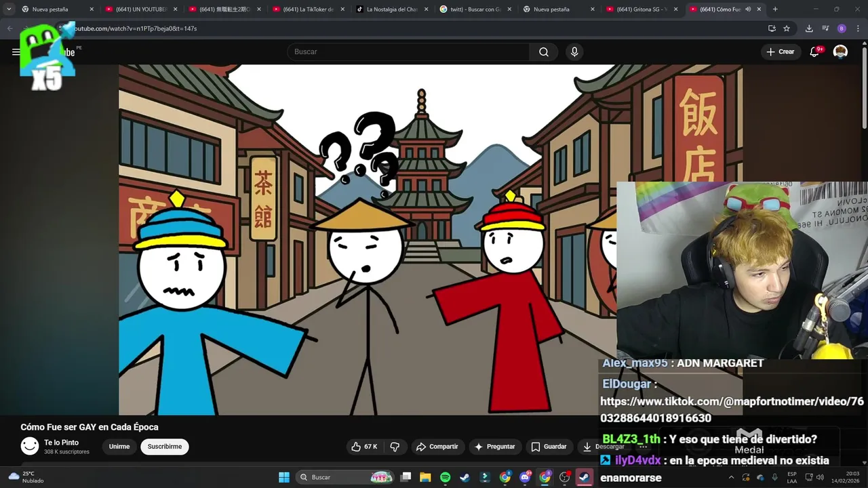Viewport: 868px width, 488px height.
Task: Open Task View on taskbar
Action: (x=406, y=477)
